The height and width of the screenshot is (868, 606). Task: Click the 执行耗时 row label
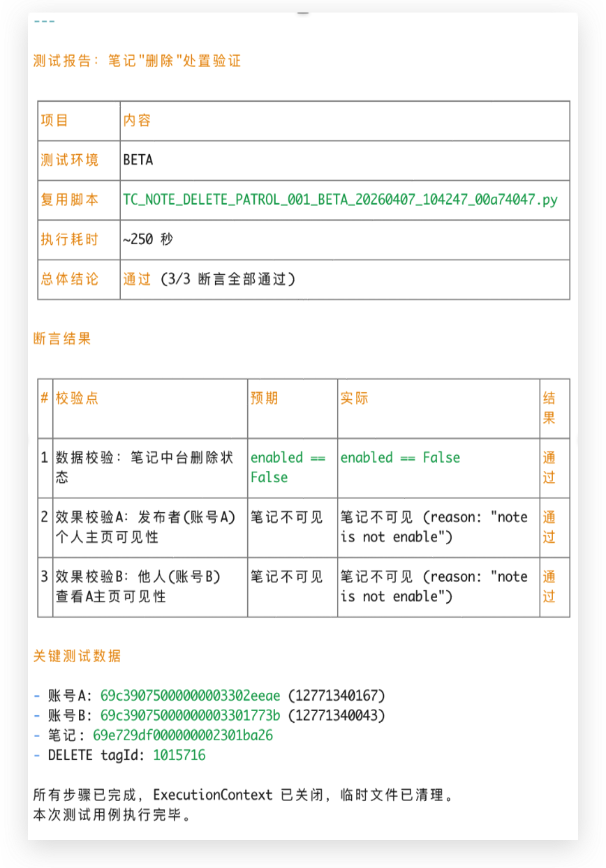coord(69,239)
